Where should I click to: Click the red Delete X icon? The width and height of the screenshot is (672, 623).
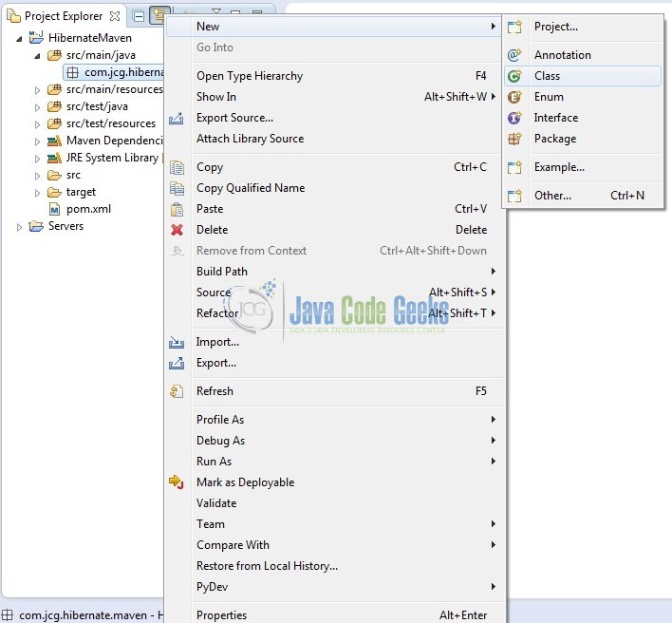pyautogui.click(x=177, y=230)
